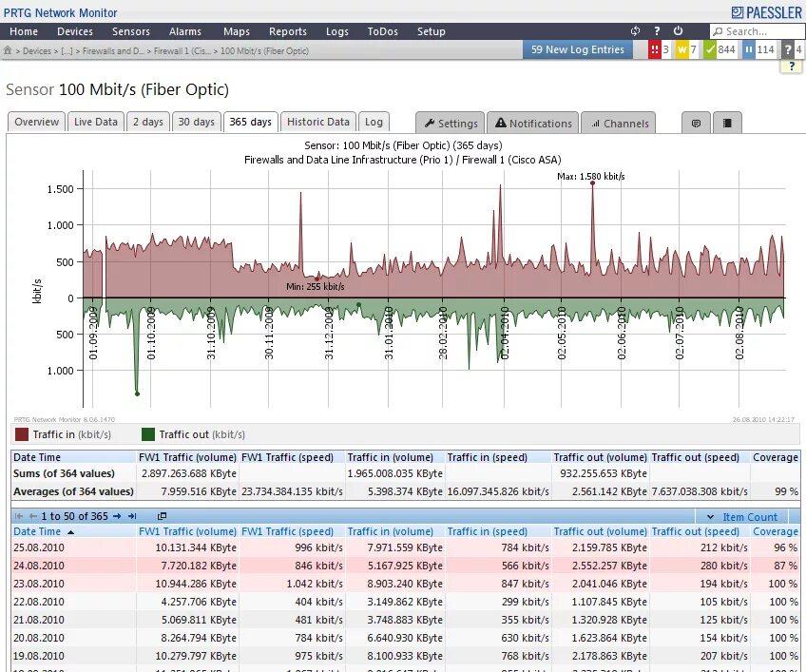Show sensors in red Down status
The height and width of the screenshot is (672, 806).
pyautogui.click(x=660, y=49)
